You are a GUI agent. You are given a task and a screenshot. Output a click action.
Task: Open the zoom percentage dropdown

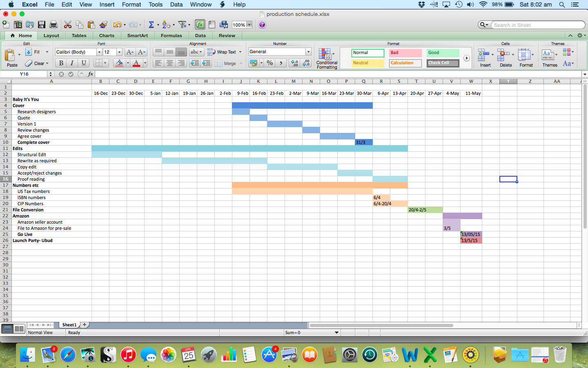click(x=249, y=25)
